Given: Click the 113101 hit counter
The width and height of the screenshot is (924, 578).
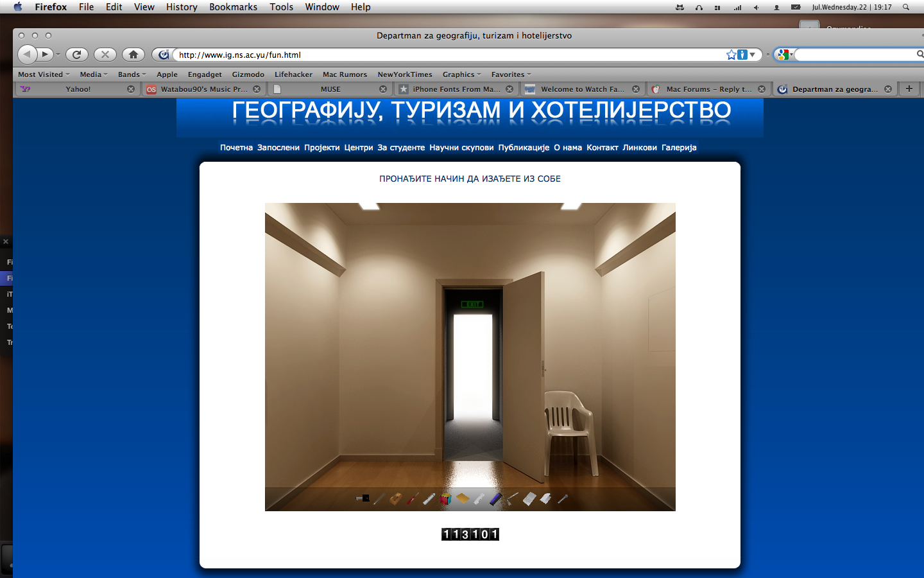Looking at the screenshot, I should tap(470, 534).
